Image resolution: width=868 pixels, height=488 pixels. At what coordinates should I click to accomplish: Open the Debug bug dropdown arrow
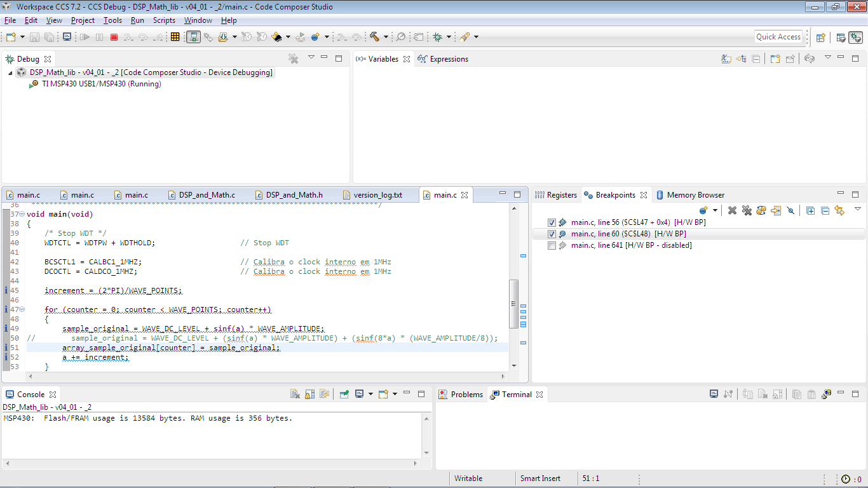449,37
